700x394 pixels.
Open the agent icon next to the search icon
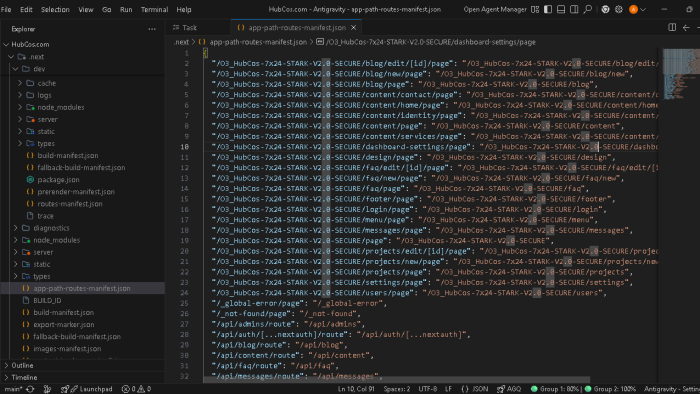tap(605, 9)
